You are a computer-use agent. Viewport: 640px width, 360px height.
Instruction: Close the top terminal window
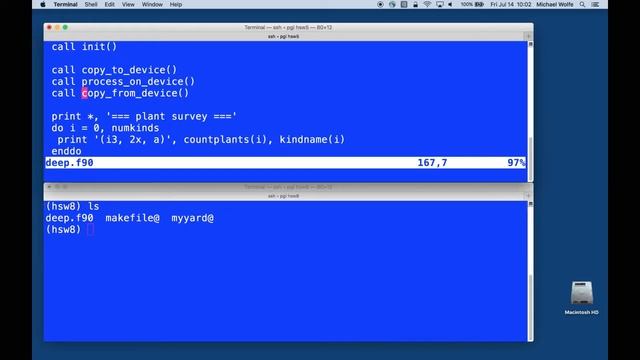click(49, 27)
